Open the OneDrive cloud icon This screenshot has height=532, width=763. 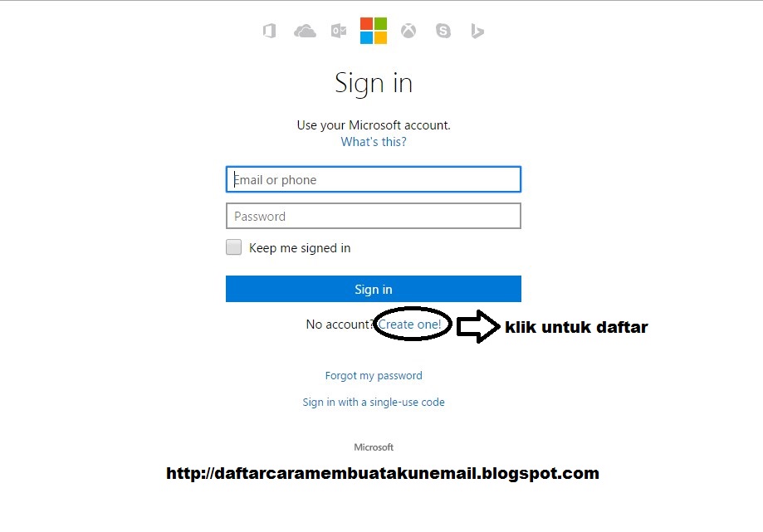click(x=305, y=32)
